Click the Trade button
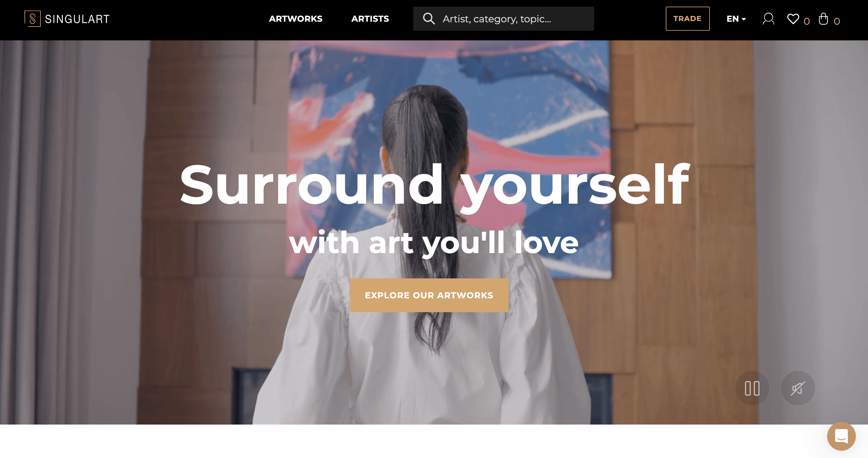This screenshot has height=458, width=868. 687,18
